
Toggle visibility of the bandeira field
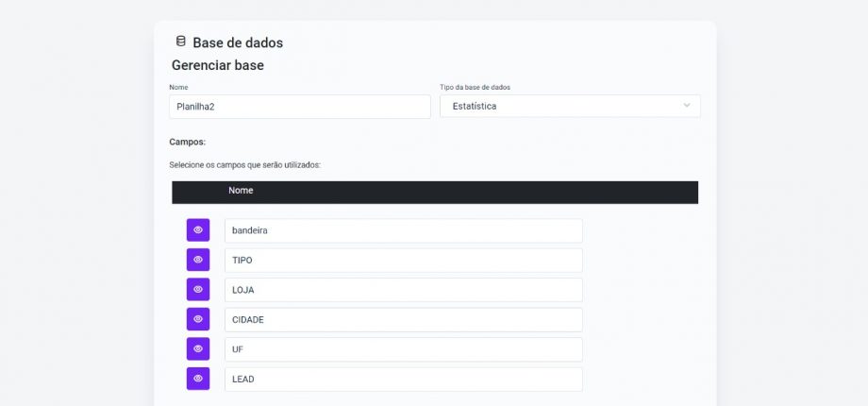point(198,230)
